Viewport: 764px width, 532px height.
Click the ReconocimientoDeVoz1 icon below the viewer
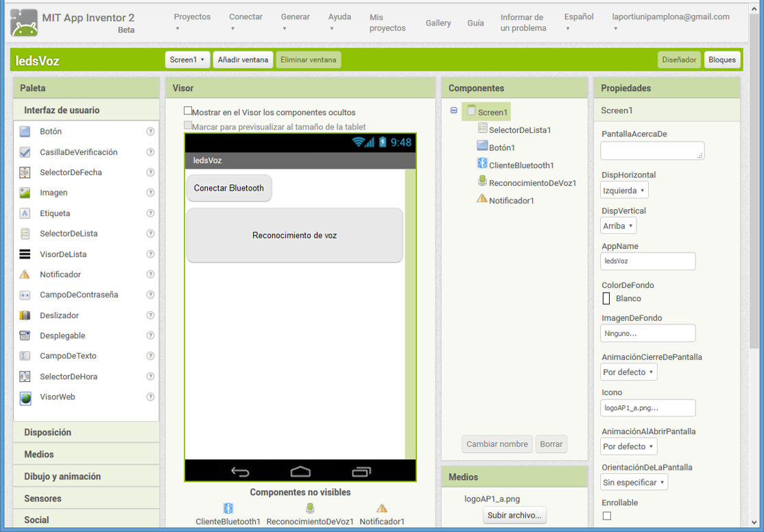pyautogui.click(x=310, y=508)
